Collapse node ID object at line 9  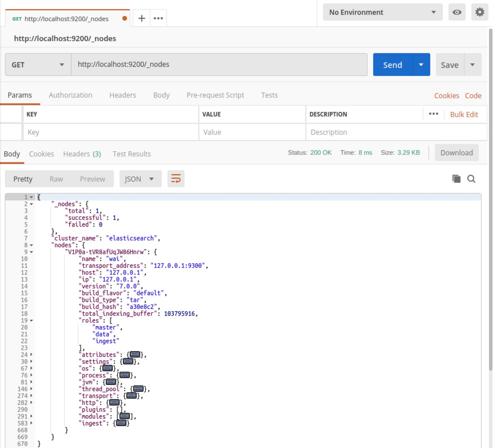coord(31,252)
